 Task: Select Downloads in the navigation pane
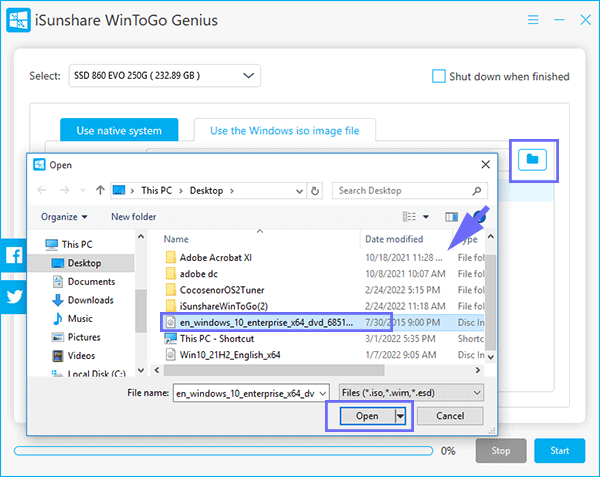pyautogui.click(x=90, y=300)
